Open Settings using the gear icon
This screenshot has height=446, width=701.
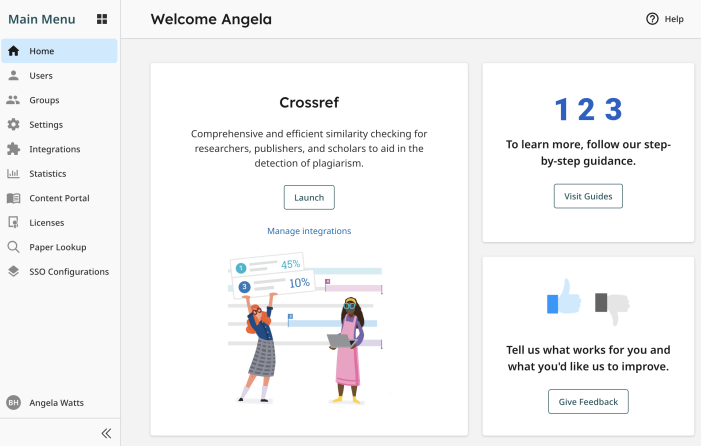[13, 124]
